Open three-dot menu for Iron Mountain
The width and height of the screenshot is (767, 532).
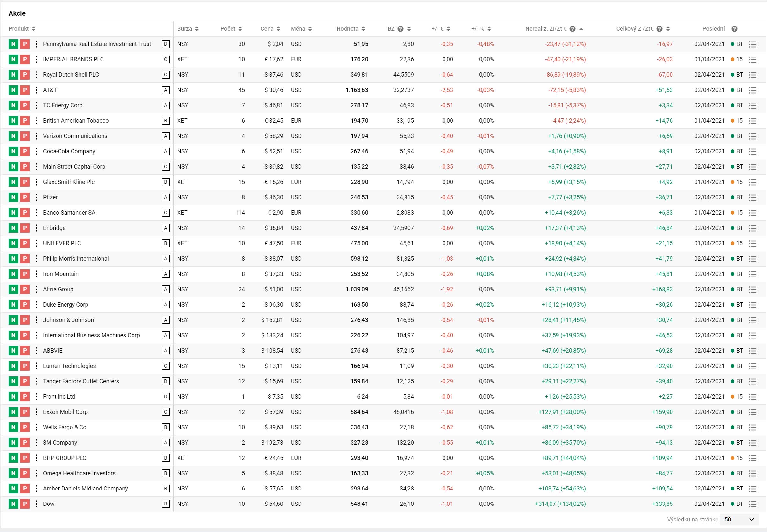[36, 274]
